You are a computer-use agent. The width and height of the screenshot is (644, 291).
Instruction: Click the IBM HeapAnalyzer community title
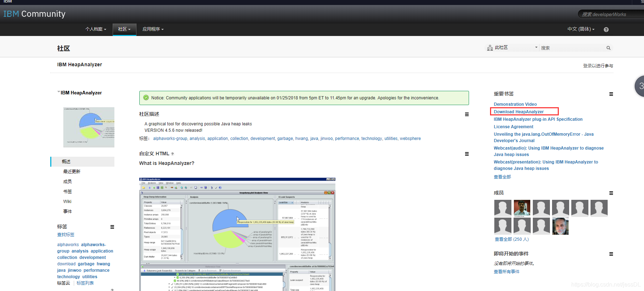(79, 64)
